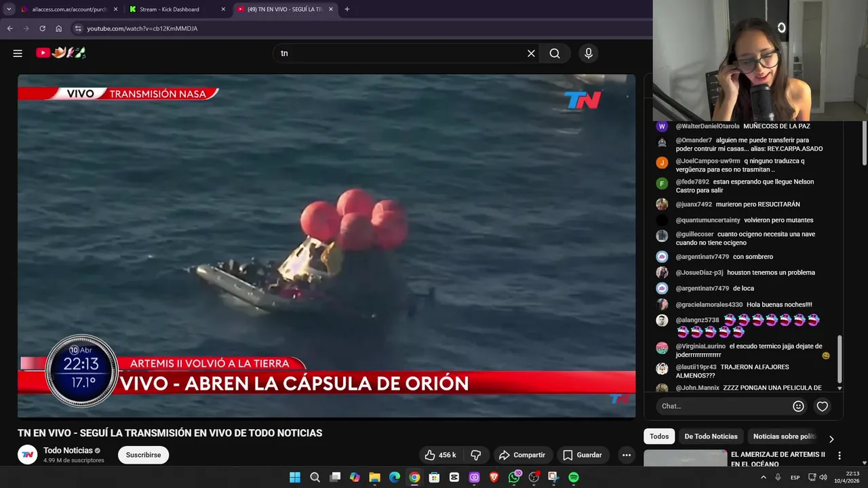Show more filter chips with right arrow
868x488 pixels.
[x=831, y=439]
